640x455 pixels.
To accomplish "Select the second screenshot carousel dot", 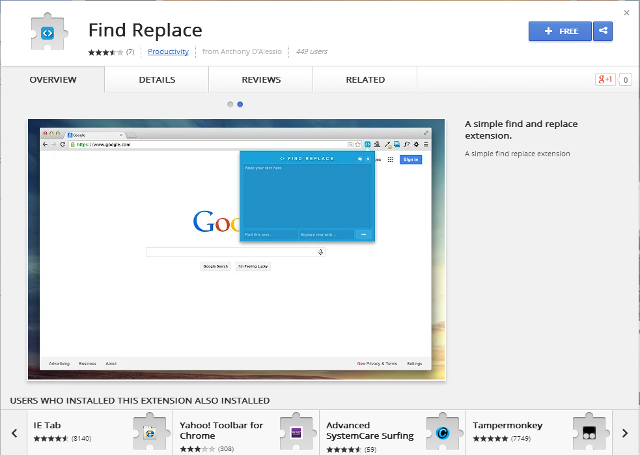I will point(240,104).
